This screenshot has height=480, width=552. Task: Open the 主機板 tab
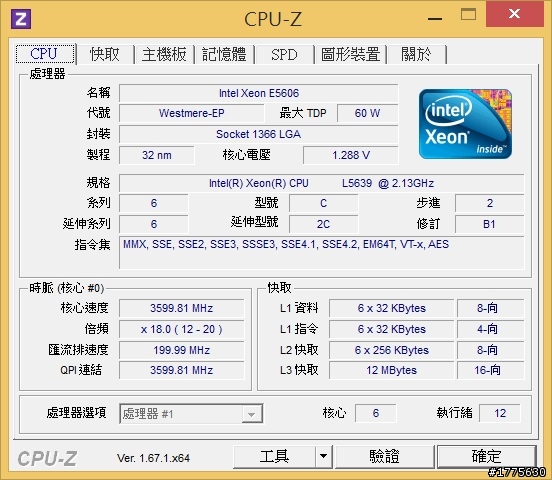[164, 55]
